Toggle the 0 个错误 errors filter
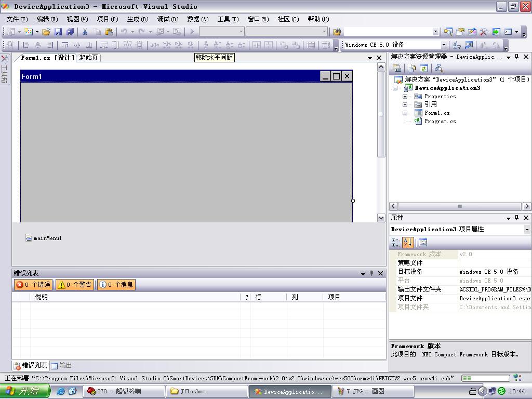Viewport: 532px width, 399px height. (x=33, y=284)
